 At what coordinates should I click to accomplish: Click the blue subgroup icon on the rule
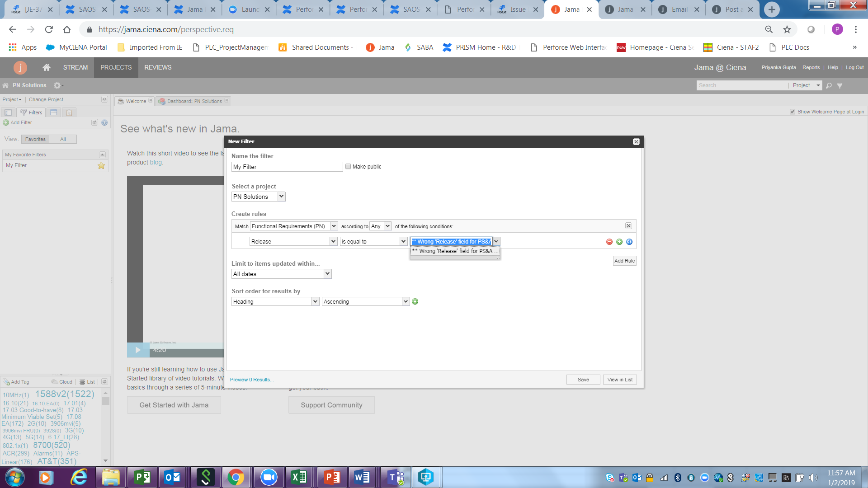tap(629, 242)
